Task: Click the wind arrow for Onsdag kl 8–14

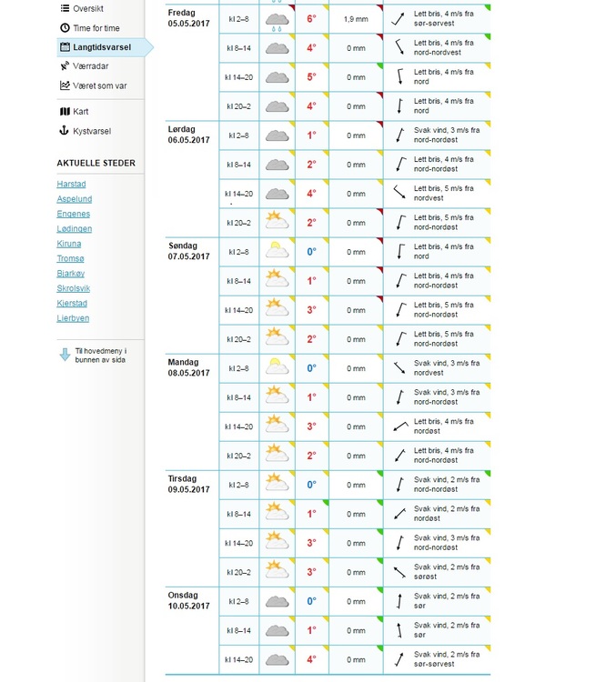Action: 399,630
